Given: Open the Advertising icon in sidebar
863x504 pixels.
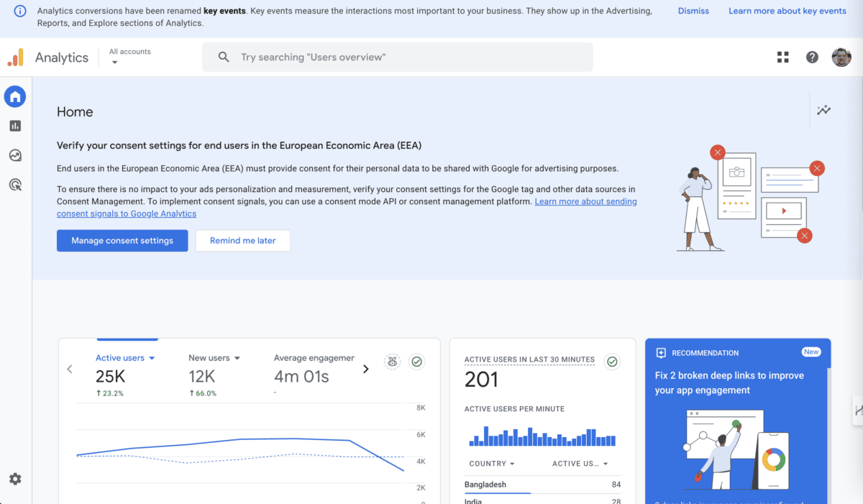Looking at the screenshot, I should [x=15, y=185].
